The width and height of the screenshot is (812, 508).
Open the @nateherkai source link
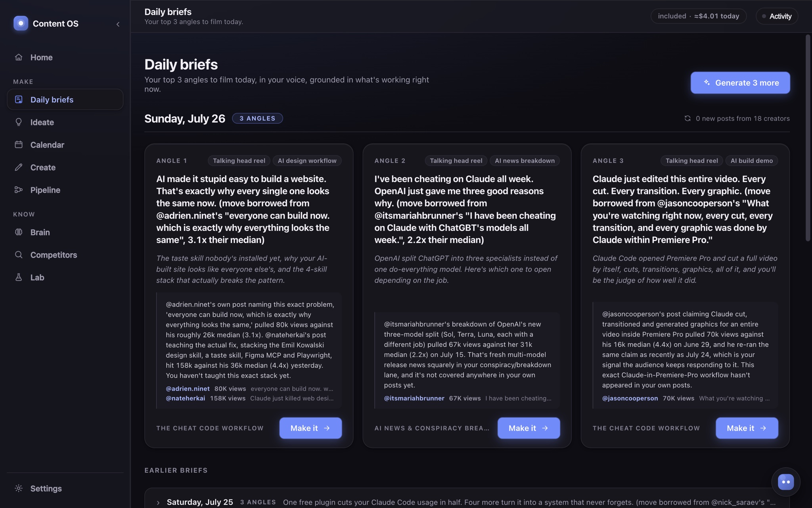[185, 398]
